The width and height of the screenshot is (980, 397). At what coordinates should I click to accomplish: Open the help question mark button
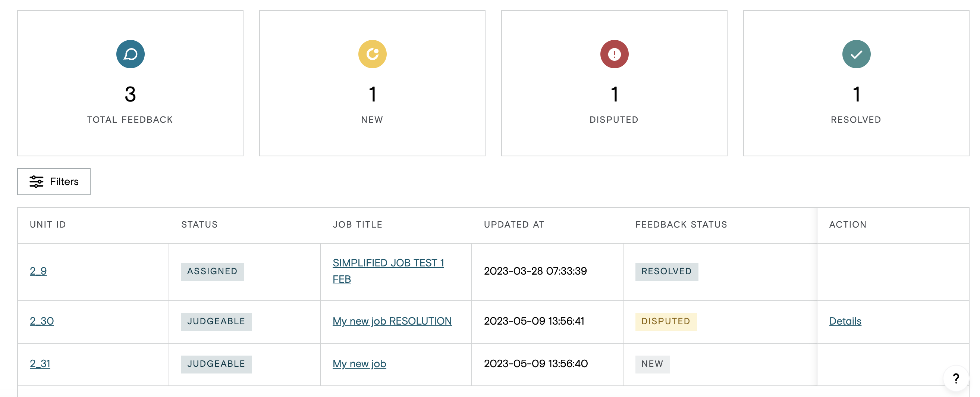pos(956,378)
